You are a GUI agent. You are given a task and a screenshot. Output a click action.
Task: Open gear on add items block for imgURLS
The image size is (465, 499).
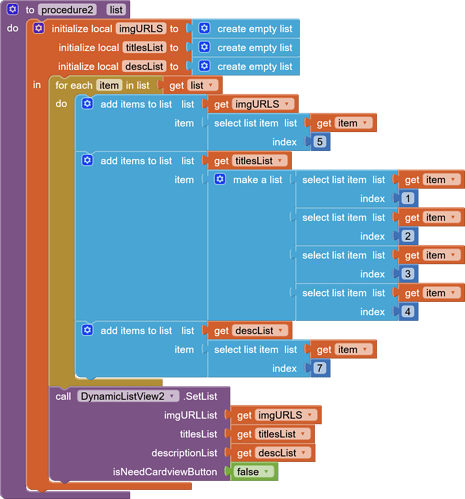pyautogui.click(x=87, y=104)
